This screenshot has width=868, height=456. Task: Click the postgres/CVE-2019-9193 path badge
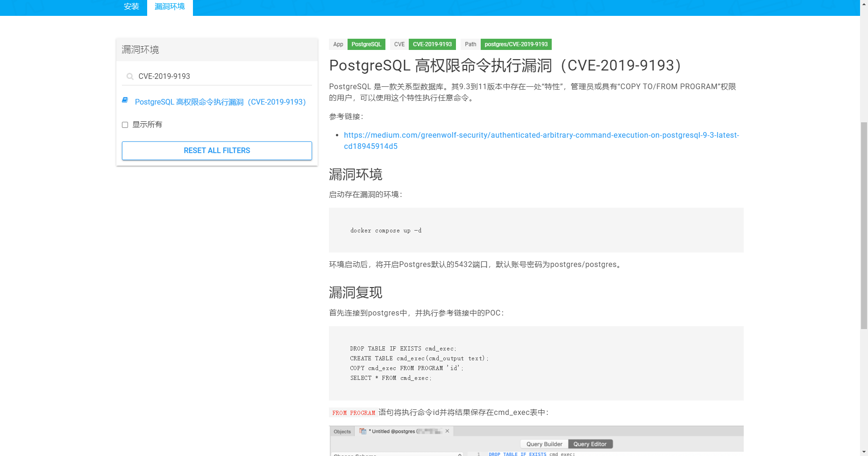click(516, 44)
